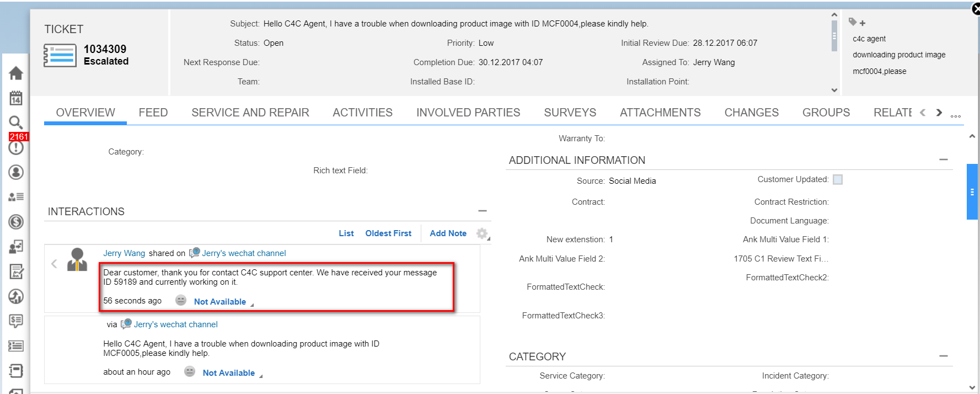Open the Attachments tab
This screenshot has width=980, height=394.
click(x=660, y=113)
